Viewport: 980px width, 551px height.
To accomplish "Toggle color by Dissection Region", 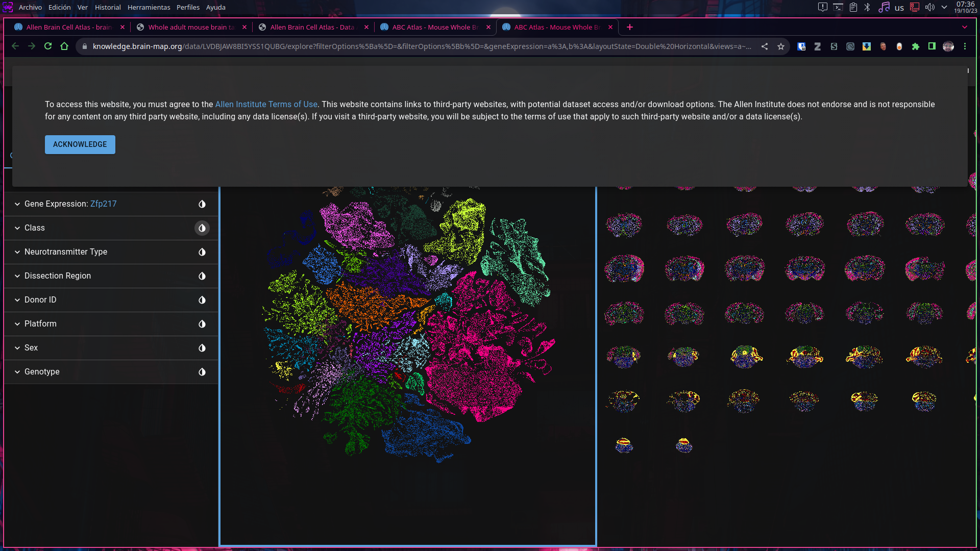I will click(202, 276).
